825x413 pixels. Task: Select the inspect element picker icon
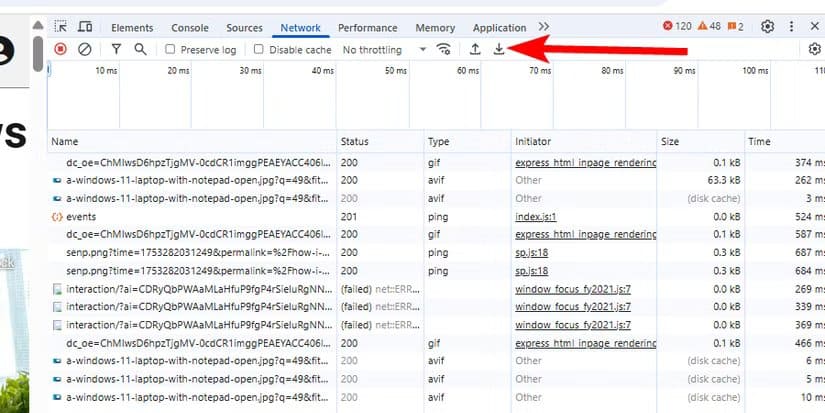tap(61, 26)
